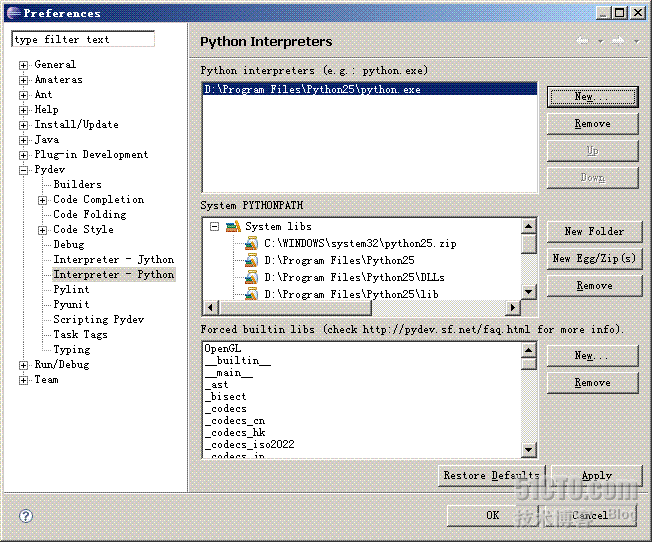This screenshot has width=652, height=542.
Task: Click the forward navigation arrow icon
Action: [x=618, y=40]
